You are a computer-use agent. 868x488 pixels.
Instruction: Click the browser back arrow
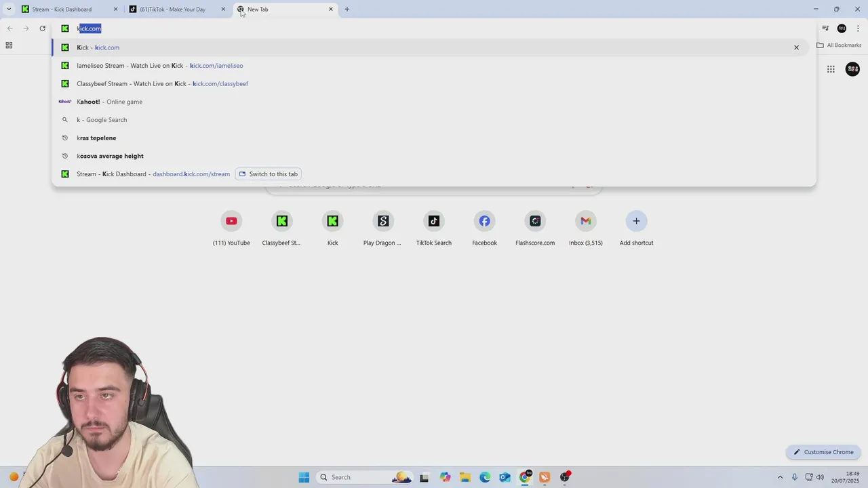[x=9, y=28]
